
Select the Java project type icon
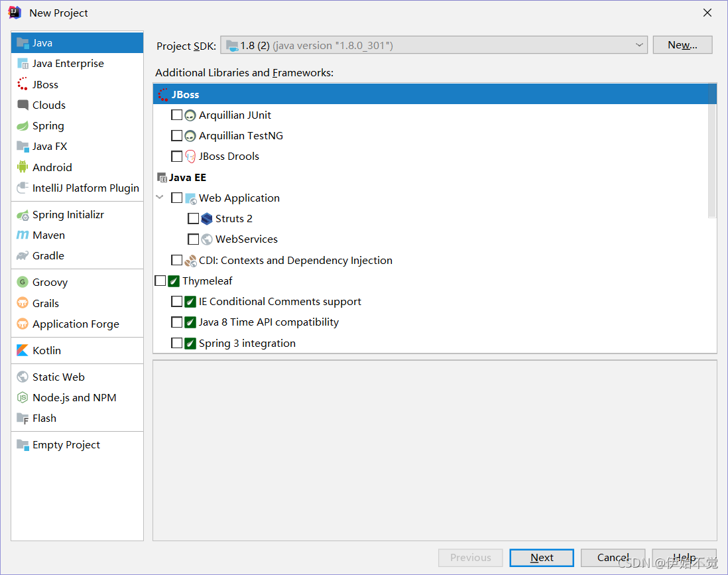pos(23,42)
